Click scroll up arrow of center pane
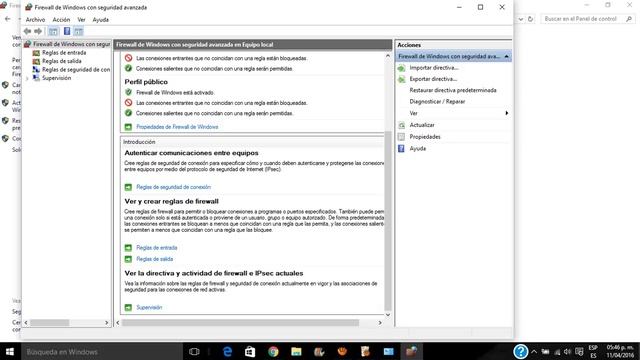Image resolution: width=640 pixels, height=360 pixels. pos(388,56)
